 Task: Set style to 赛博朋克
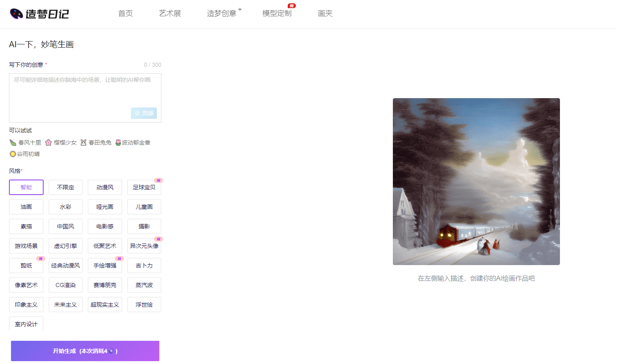point(105,285)
